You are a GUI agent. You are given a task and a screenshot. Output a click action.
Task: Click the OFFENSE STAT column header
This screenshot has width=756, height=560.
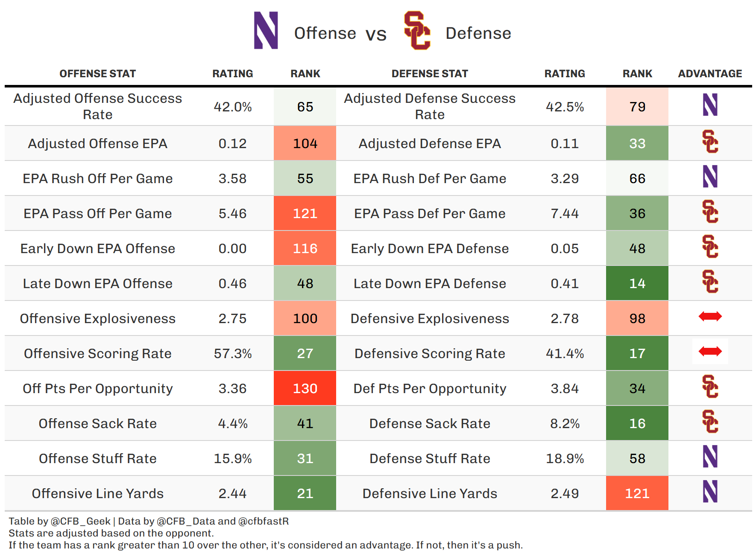click(97, 74)
